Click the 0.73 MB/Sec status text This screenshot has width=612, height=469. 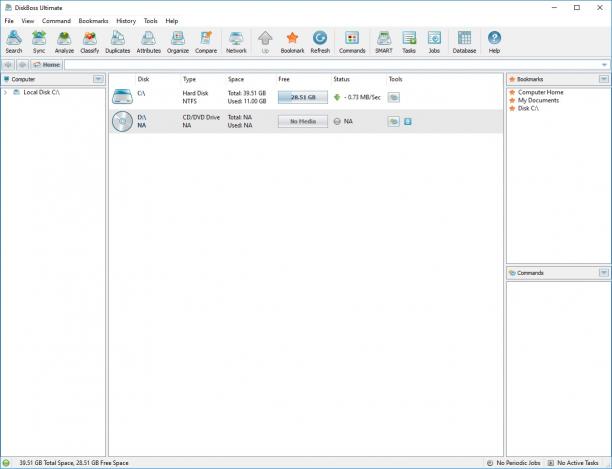point(362,97)
